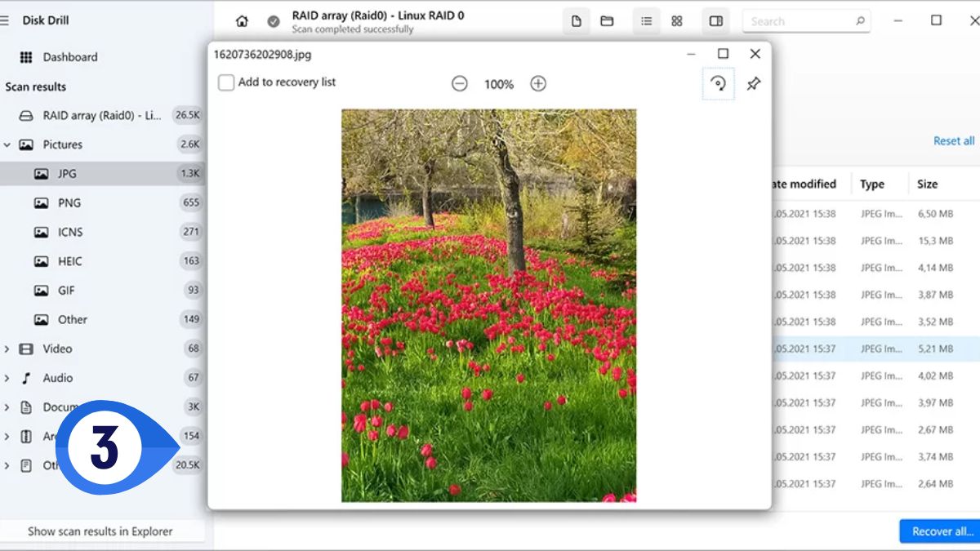
Task: Select the grid thumbnails layout icon
Action: click(x=677, y=21)
